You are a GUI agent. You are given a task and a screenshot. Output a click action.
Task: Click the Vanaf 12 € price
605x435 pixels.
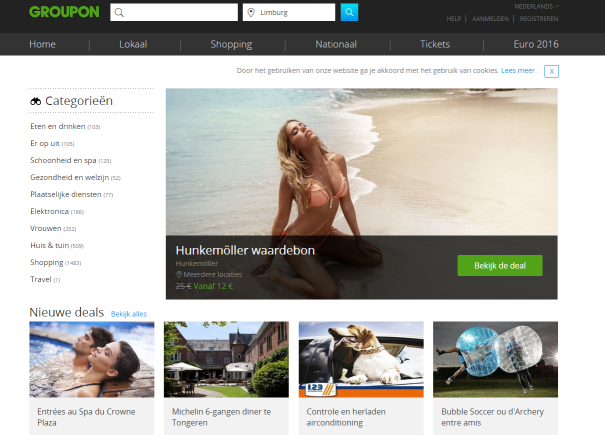point(213,286)
